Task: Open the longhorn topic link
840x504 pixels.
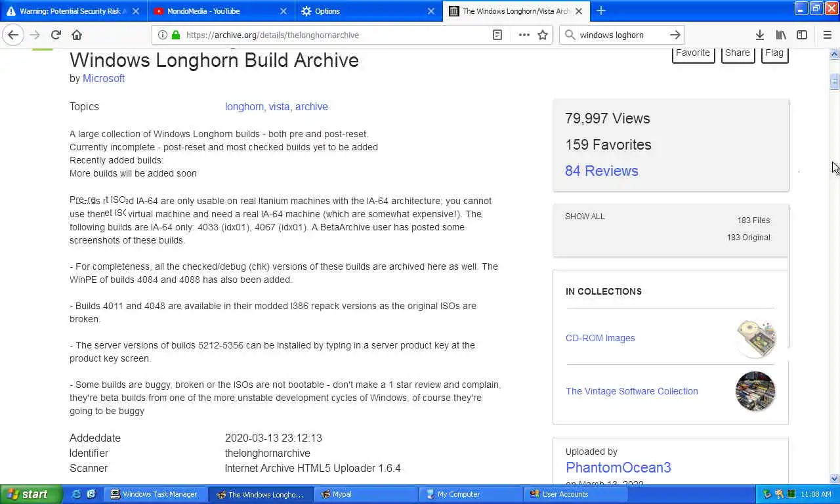Action: [244, 106]
